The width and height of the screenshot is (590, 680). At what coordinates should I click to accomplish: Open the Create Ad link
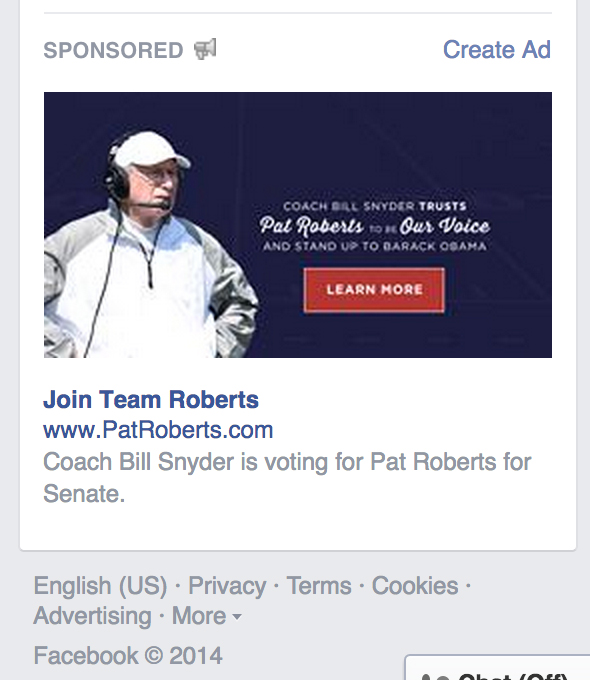point(497,49)
